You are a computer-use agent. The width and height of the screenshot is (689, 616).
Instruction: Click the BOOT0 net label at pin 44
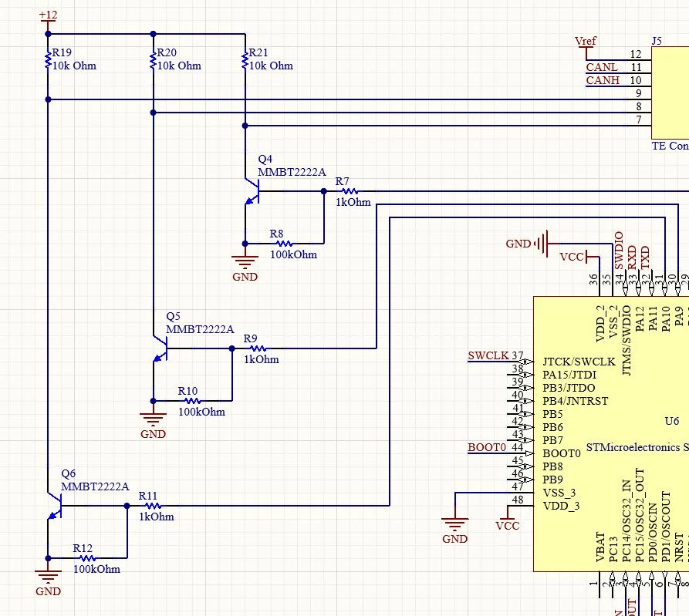point(487,447)
